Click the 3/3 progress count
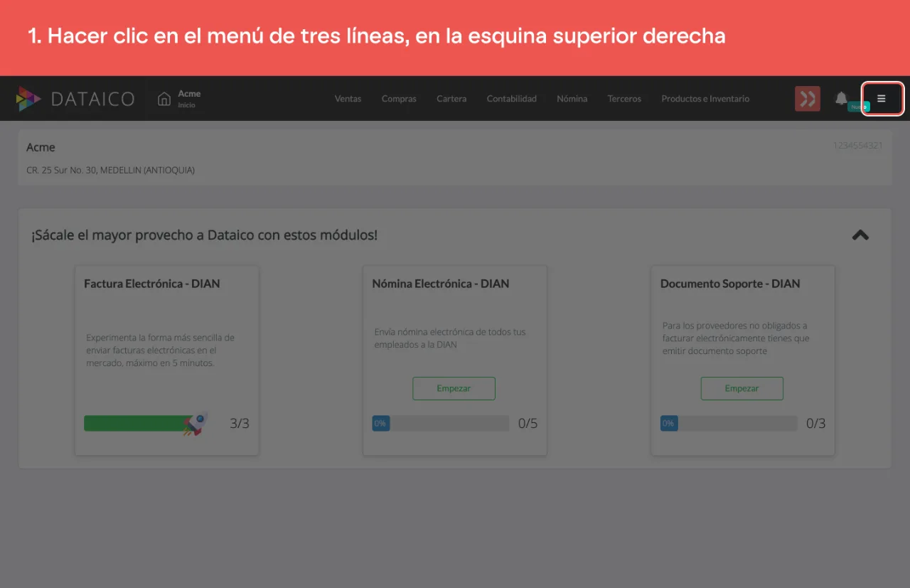Viewport: 910px width, 588px height. click(240, 424)
